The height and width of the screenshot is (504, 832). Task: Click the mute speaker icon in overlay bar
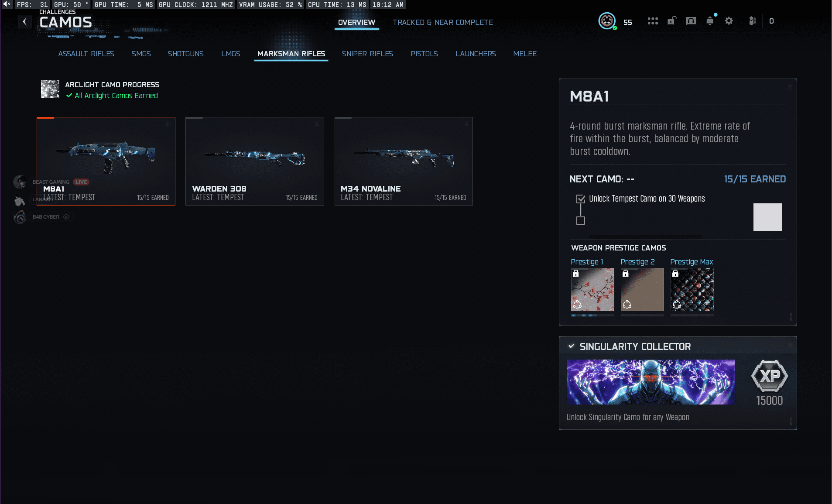(7, 4)
